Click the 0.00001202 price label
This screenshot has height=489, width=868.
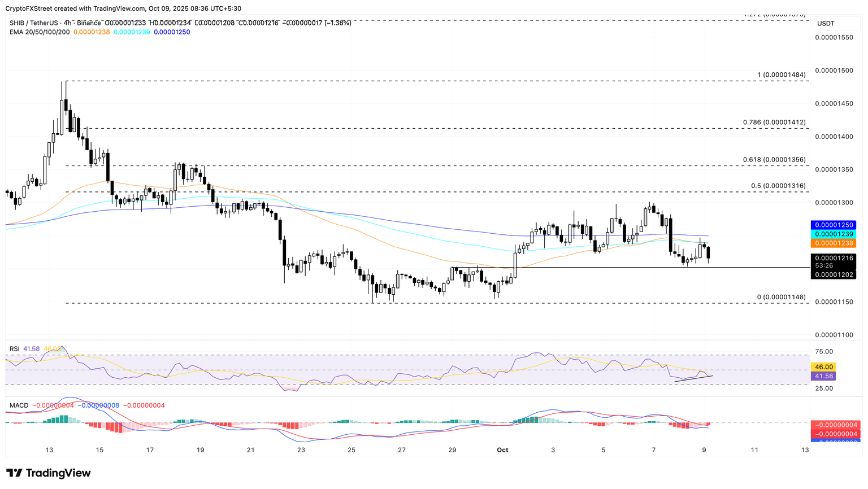(x=834, y=274)
